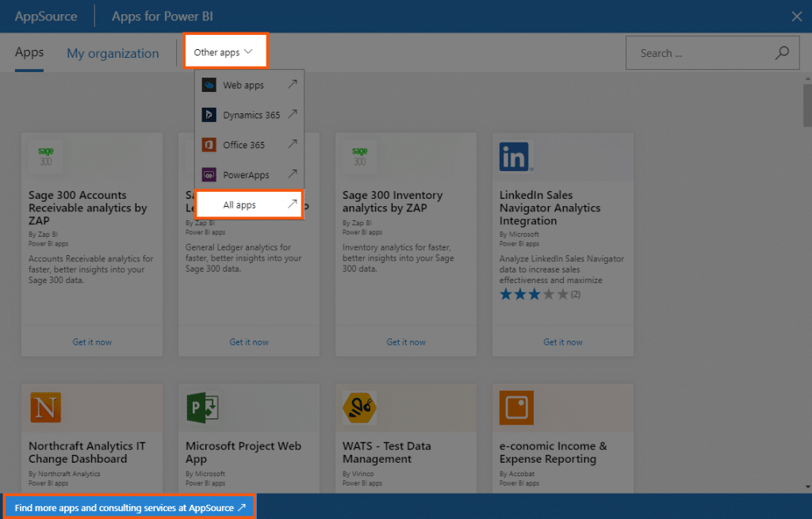Screen dimensions: 812x519
Task: Click 'By Virinco' publisher text
Action: (358, 474)
